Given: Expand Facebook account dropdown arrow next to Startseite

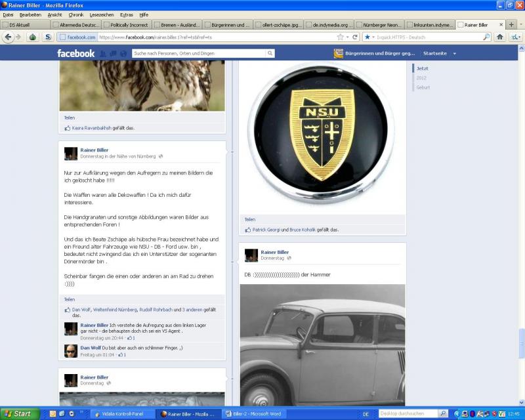Looking at the screenshot, I should tap(455, 53).
